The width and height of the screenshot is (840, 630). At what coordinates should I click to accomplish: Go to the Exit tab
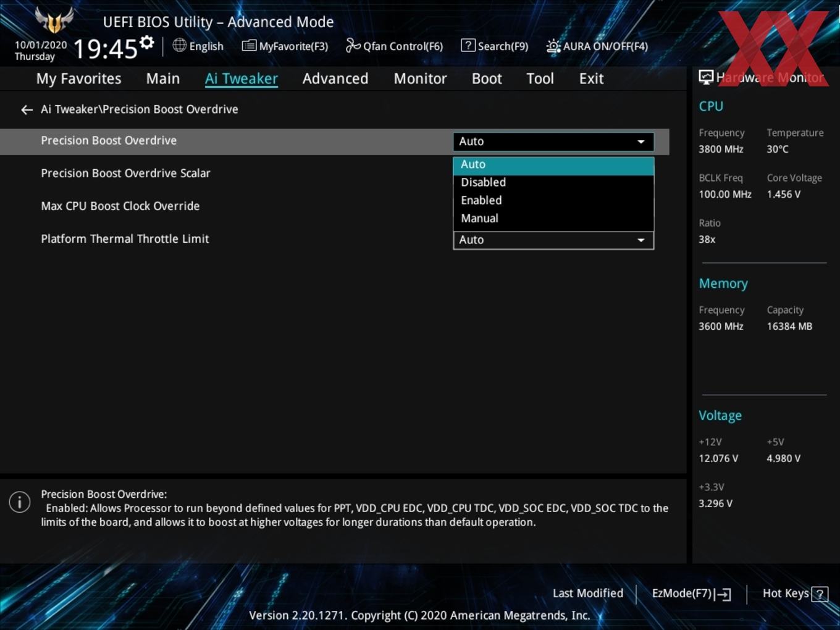591,78
